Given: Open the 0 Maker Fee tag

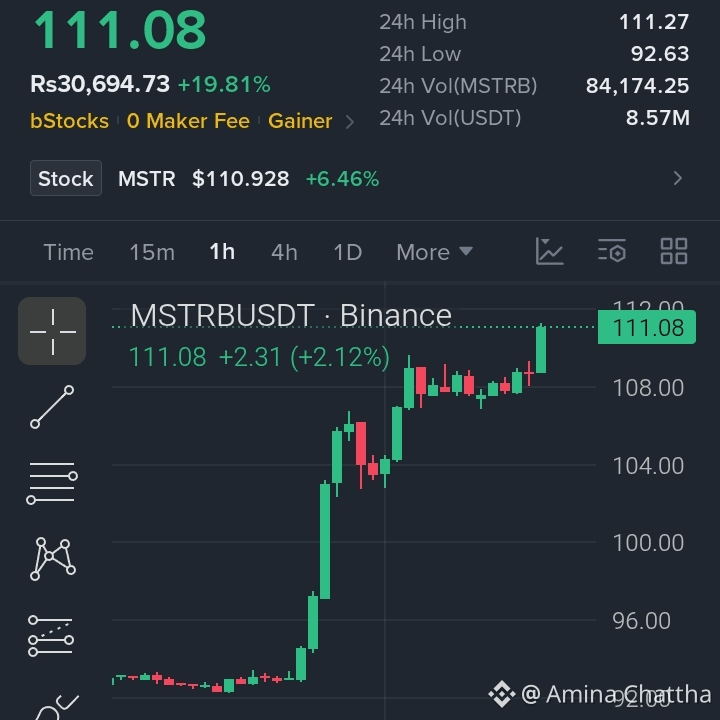Looking at the screenshot, I should (188, 121).
